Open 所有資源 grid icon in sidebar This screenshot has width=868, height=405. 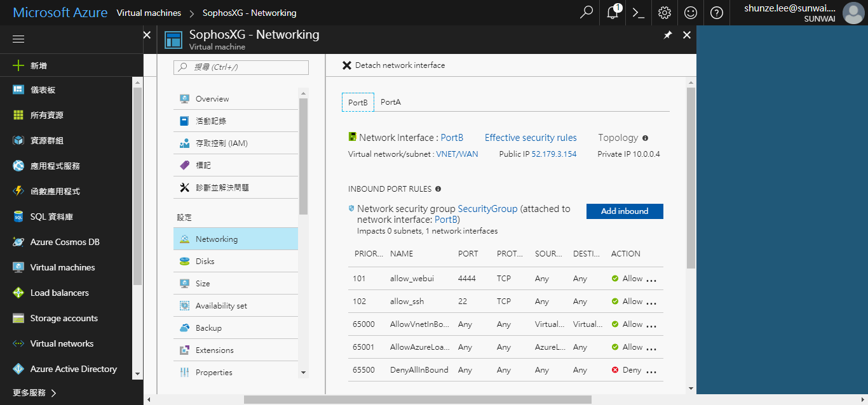18,115
